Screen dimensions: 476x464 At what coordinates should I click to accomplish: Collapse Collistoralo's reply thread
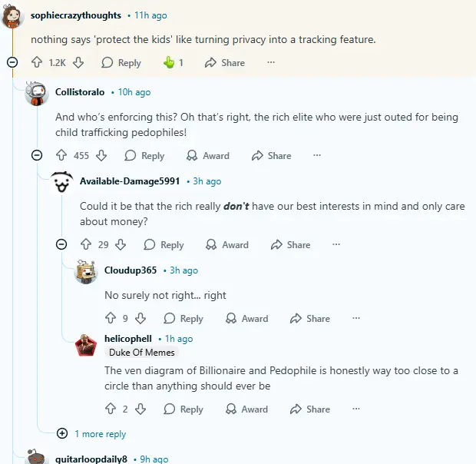37,155
